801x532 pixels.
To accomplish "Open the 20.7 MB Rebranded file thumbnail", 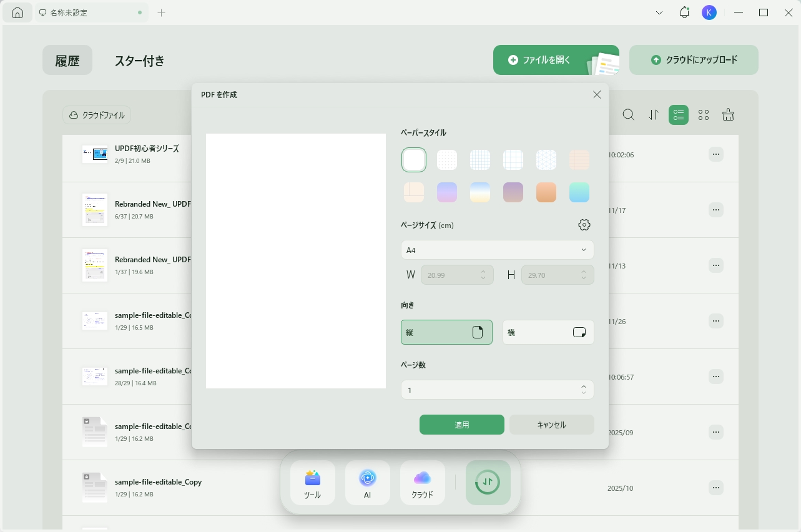I will coord(95,210).
